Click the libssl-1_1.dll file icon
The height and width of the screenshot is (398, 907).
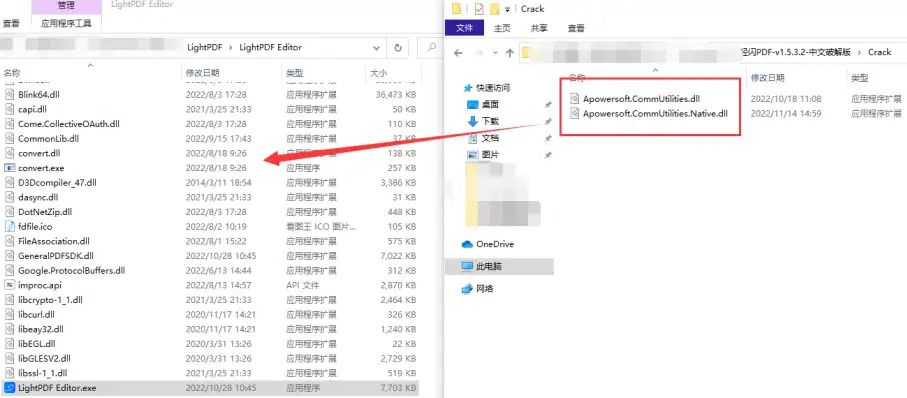click(9, 373)
